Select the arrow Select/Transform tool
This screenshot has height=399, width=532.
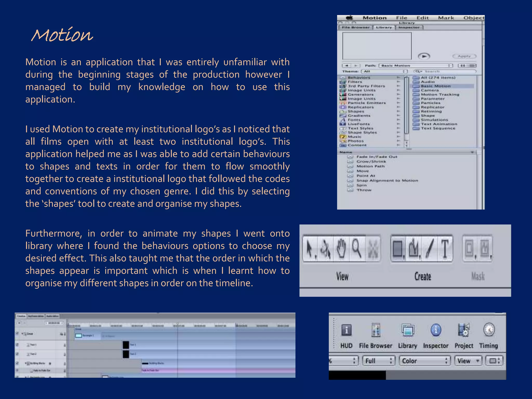[310, 249]
